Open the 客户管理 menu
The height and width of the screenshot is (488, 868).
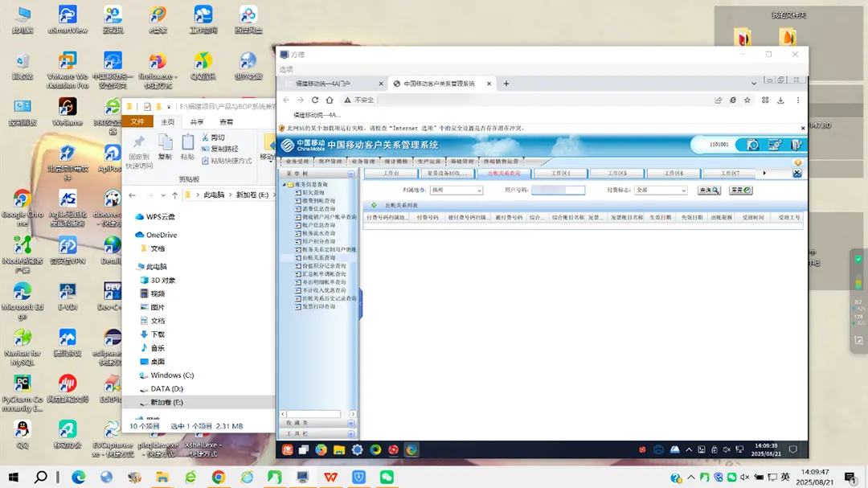pyautogui.click(x=330, y=161)
